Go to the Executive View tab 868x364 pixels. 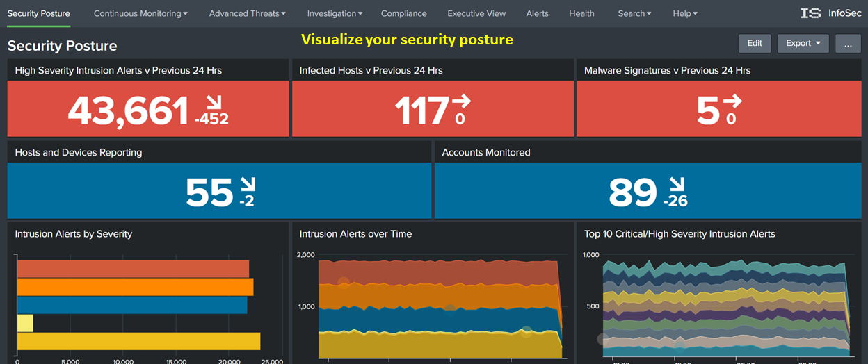pos(476,13)
